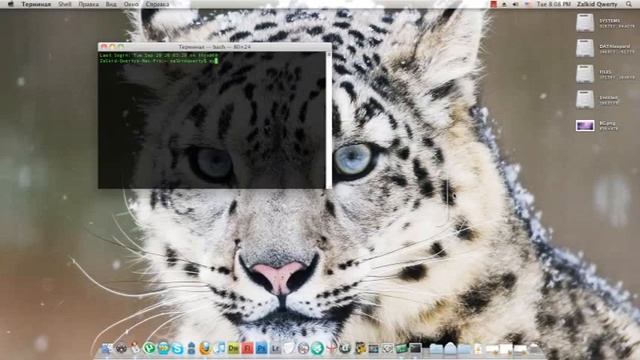
Task: Open Photoshop (Ps) from the dock
Action: (x=262, y=348)
